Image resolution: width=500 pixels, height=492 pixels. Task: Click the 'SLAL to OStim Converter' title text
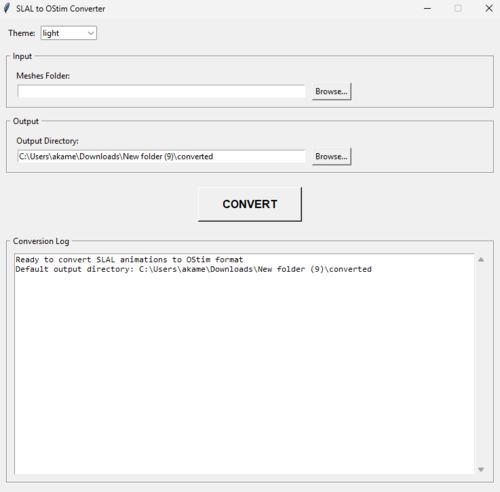point(60,9)
